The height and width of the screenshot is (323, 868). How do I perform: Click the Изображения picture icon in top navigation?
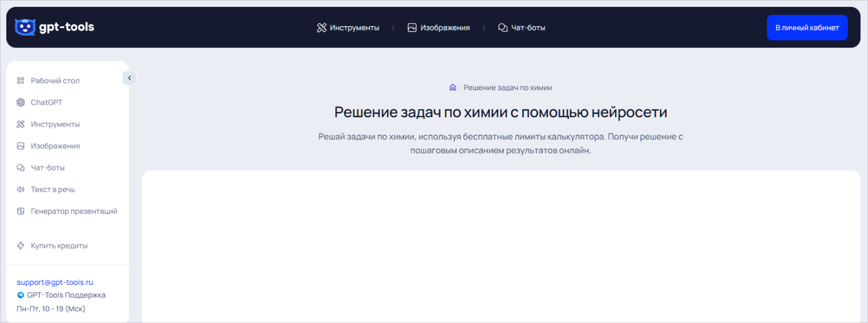(x=412, y=28)
